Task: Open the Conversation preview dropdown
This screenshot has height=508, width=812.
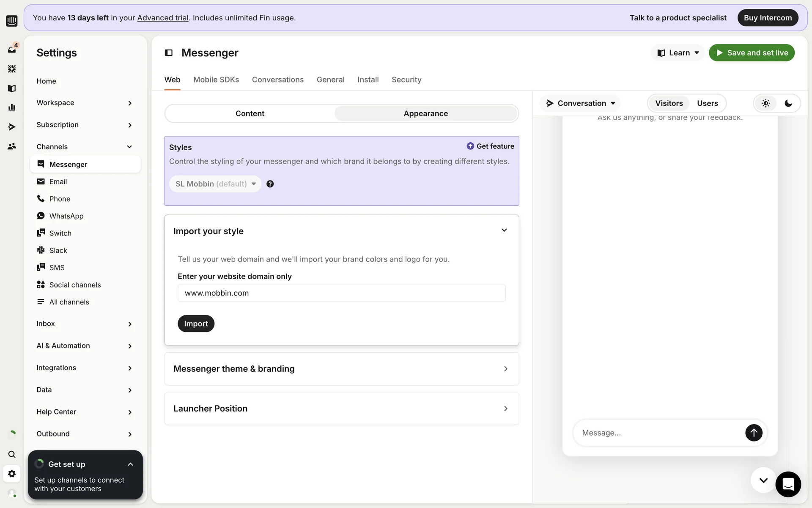Action: point(581,103)
